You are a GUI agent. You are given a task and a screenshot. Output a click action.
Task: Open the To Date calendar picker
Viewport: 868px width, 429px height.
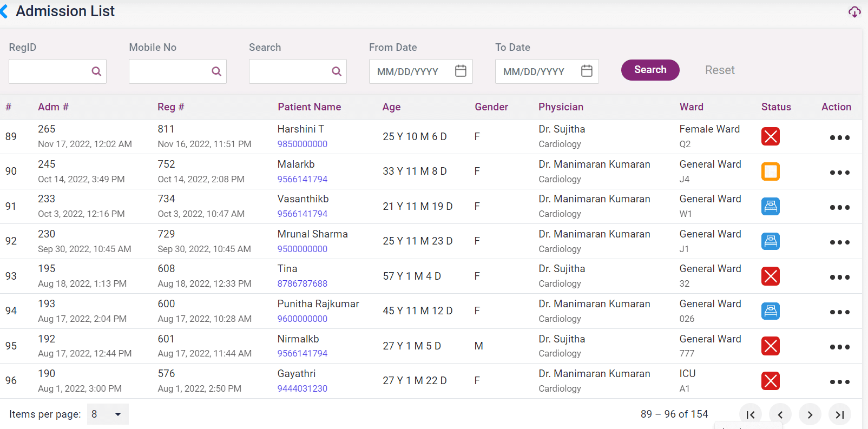tap(587, 71)
